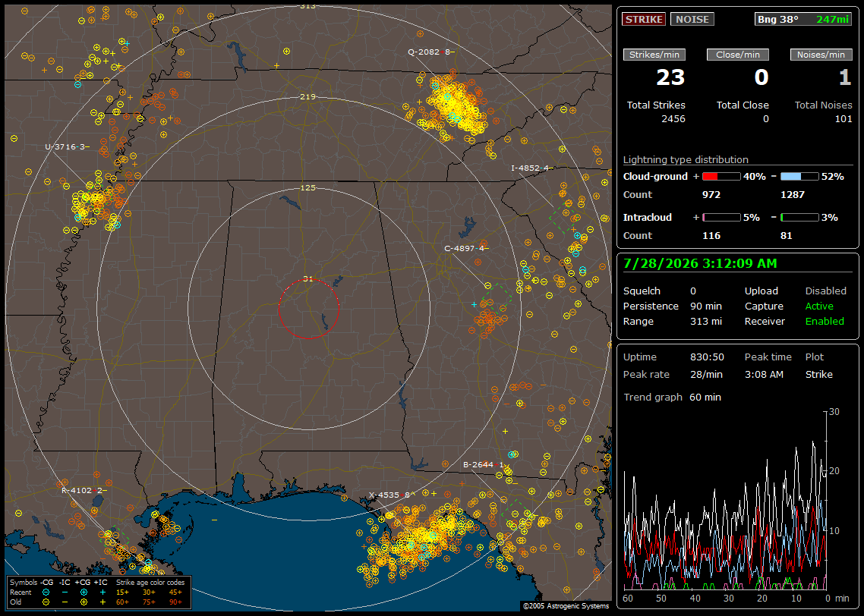Click the red positive cloud-ground bar
This screenshot has height=616, width=864.
pos(721,177)
